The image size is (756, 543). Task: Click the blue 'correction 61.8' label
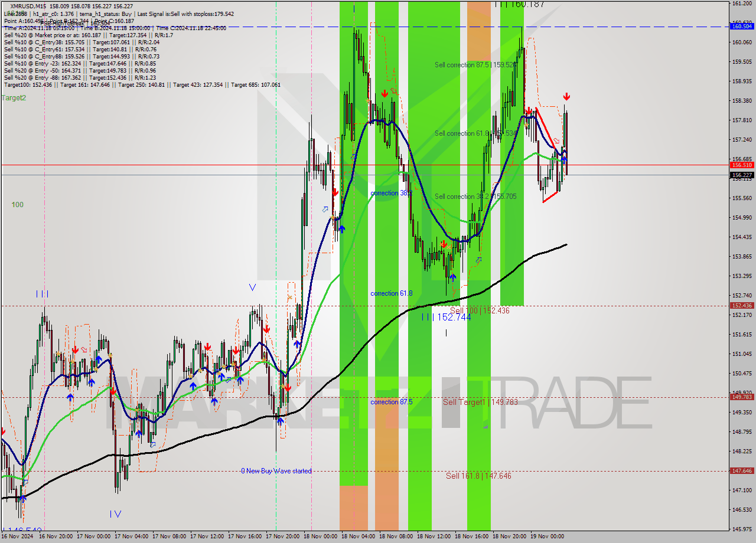pos(392,293)
